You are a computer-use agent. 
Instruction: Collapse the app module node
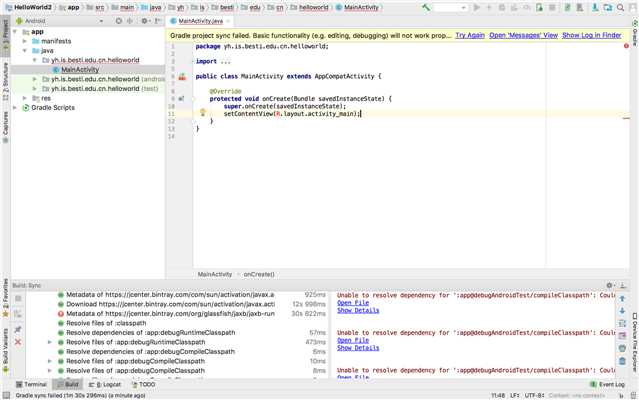click(x=15, y=32)
